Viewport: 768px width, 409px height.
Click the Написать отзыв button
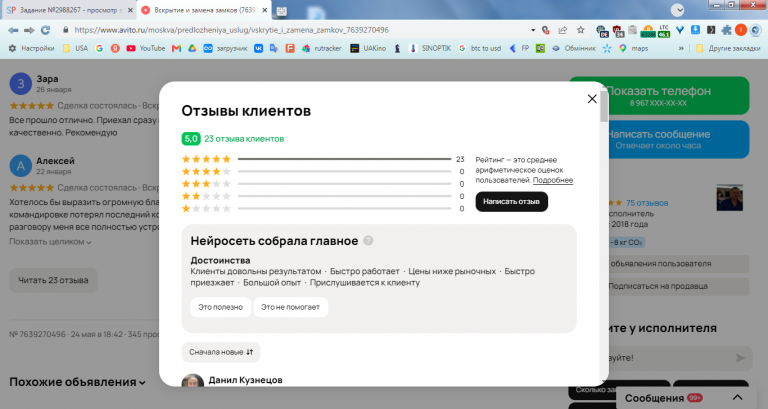tap(511, 201)
